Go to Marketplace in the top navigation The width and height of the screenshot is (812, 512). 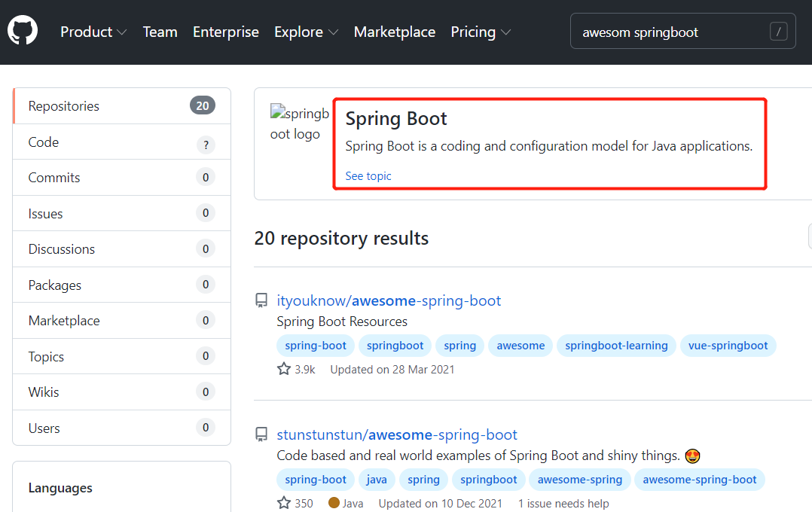coord(395,32)
